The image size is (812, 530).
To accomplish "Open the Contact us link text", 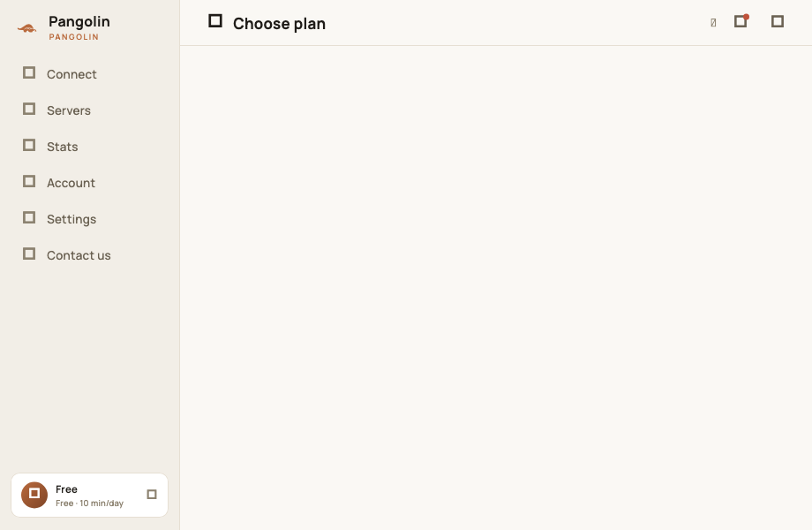I will click(x=79, y=255).
